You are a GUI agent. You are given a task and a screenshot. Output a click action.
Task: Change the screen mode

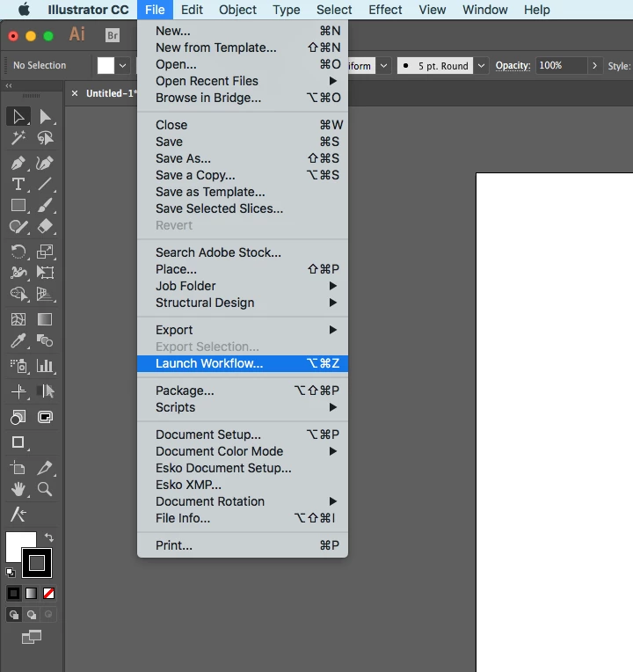coord(32,638)
